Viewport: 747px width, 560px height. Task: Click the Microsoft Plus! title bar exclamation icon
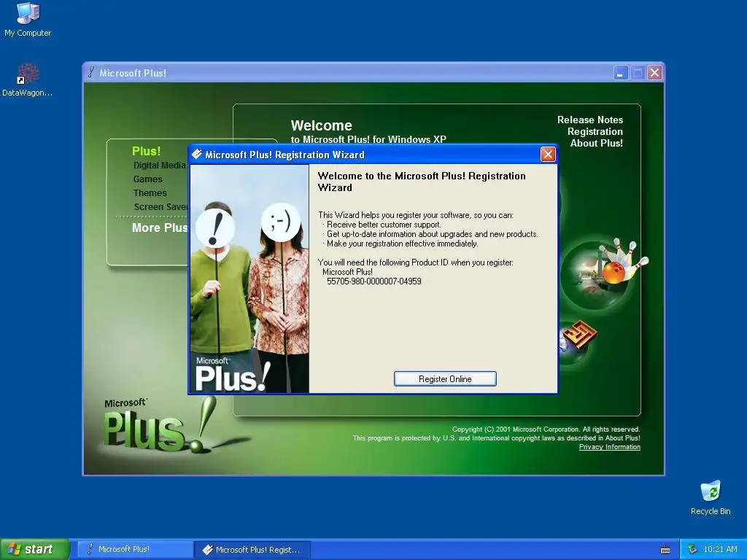90,72
